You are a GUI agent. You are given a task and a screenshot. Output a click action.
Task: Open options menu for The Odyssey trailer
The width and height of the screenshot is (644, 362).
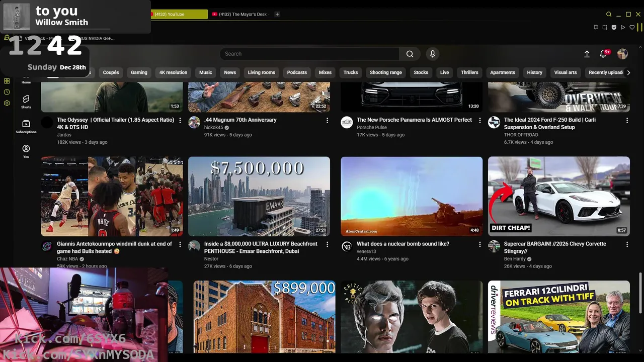[180, 120]
